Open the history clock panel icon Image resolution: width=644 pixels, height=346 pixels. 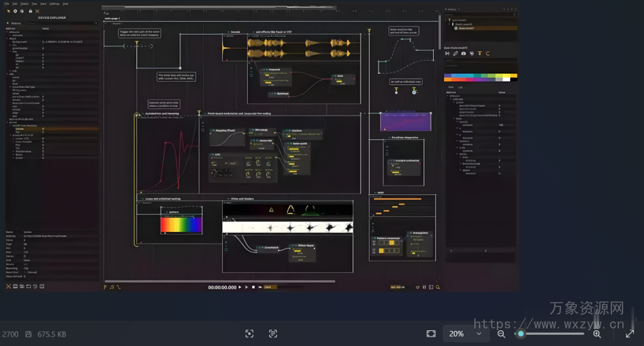35,286
